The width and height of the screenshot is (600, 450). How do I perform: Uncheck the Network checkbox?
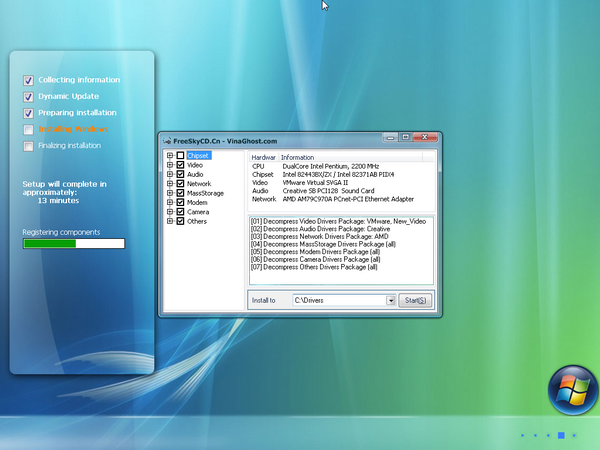point(180,184)
